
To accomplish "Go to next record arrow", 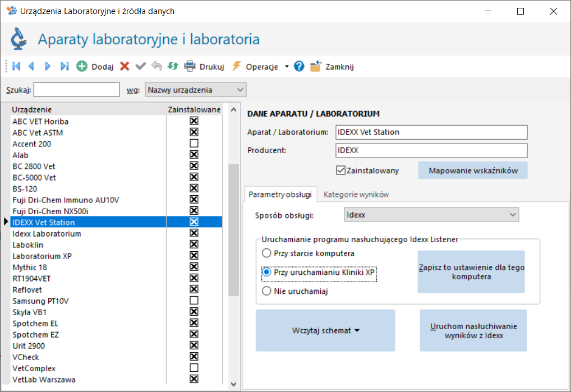I will [48, 66].
